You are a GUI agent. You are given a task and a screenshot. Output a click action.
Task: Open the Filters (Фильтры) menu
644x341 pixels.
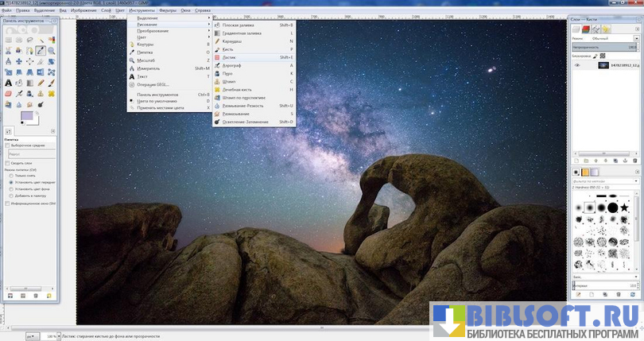click(x=167, y=10)
